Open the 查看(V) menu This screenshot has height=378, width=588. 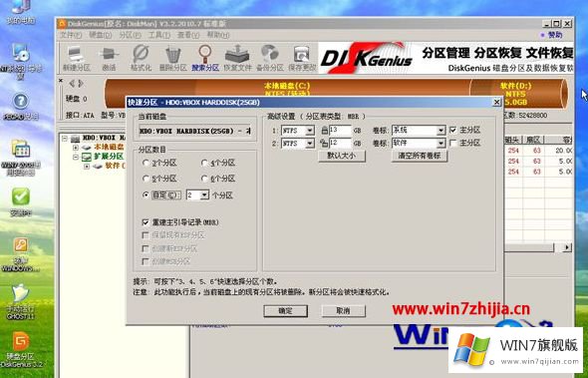coord(188,35)
